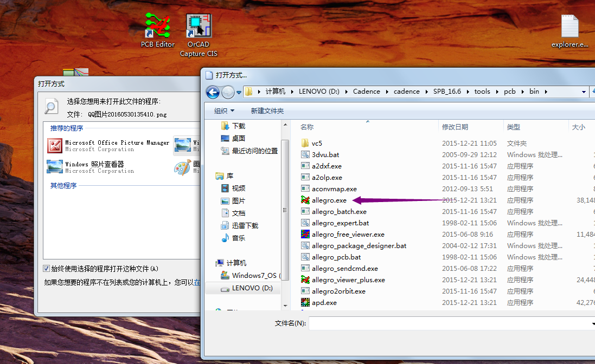Select Windows 照片查看器 program

click(x=91, y=167)
